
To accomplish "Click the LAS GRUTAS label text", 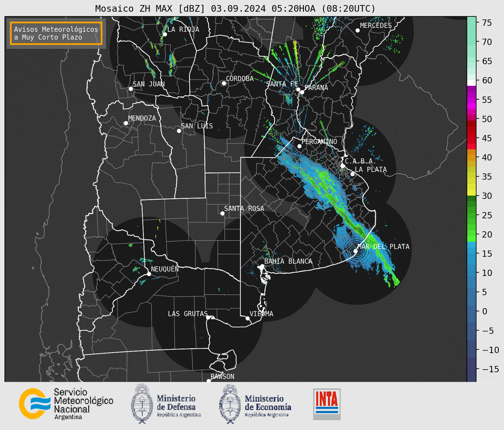I will tap(188, 314).
